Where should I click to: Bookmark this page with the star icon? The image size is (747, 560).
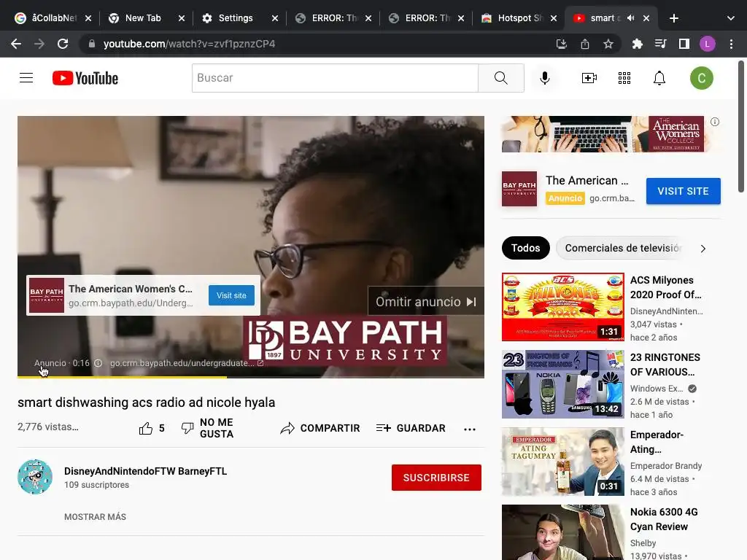(x=608, y=44)
